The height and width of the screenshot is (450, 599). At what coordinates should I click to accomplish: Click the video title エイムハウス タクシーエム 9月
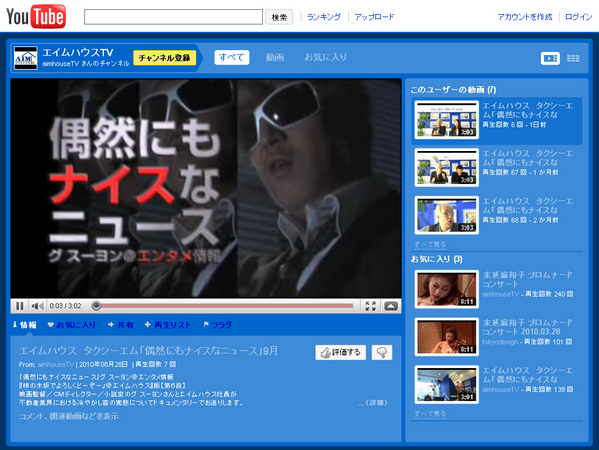point(149,351)
